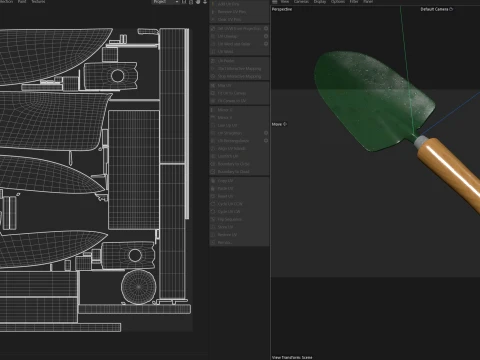Open settings gear beside UV Rectangularize

click(266, 141)
